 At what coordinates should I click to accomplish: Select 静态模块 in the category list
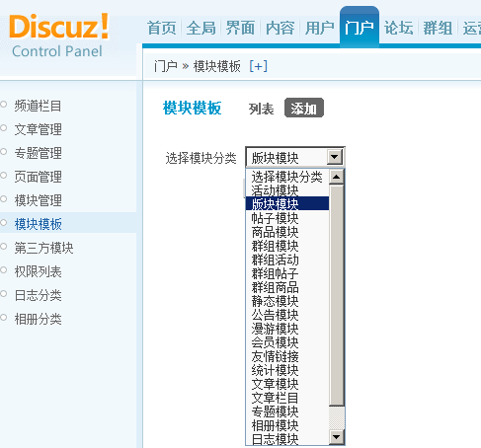tap(276, 301)
